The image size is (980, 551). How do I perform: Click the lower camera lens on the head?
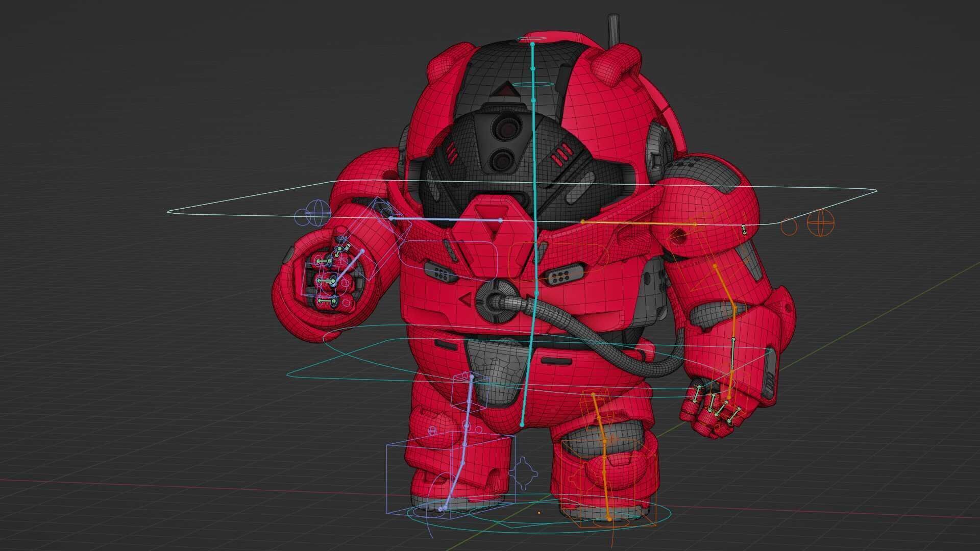point(503,160)
